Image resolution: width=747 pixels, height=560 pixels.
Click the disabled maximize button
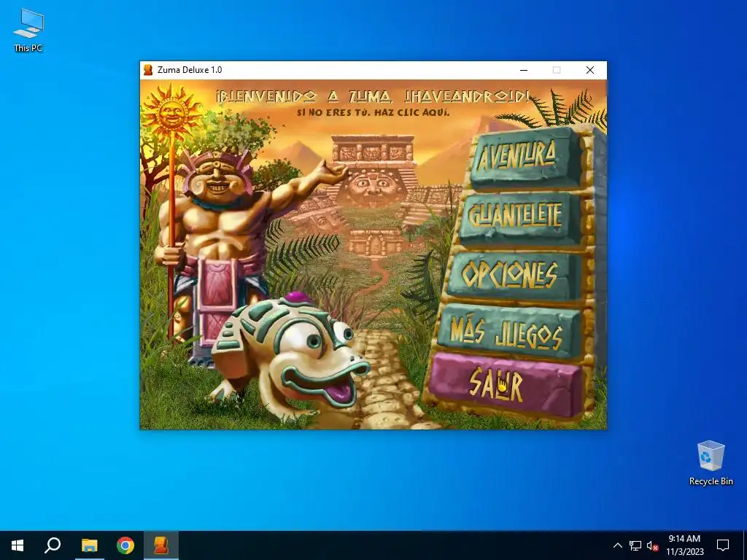pos(557,70)
